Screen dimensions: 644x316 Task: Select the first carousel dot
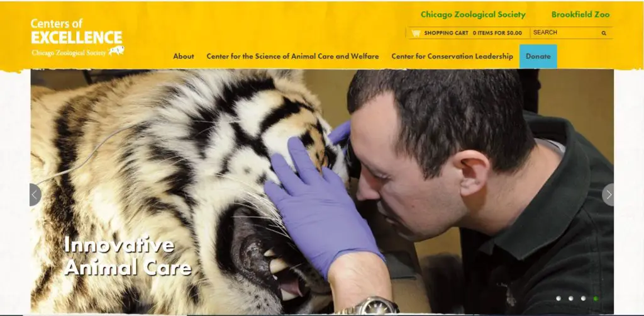click(x=558, y=298)
